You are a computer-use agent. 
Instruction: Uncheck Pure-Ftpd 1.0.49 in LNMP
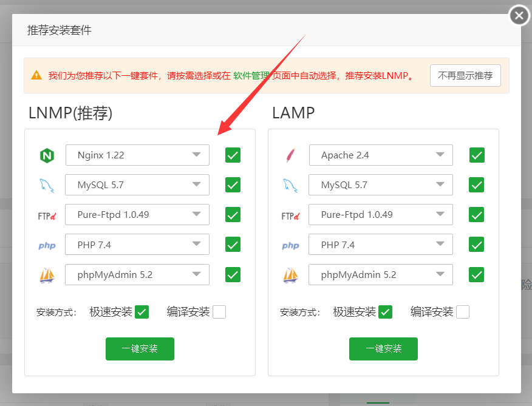coord(233,215)
